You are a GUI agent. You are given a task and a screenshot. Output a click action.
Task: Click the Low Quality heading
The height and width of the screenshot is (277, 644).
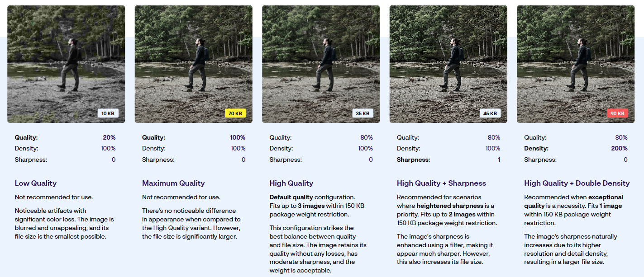[36, 183]
